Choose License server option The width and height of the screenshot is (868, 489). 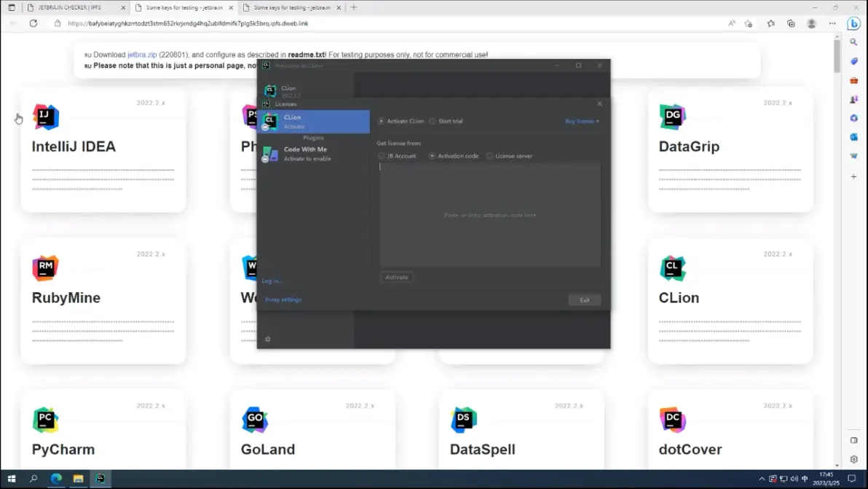(489, 156)
